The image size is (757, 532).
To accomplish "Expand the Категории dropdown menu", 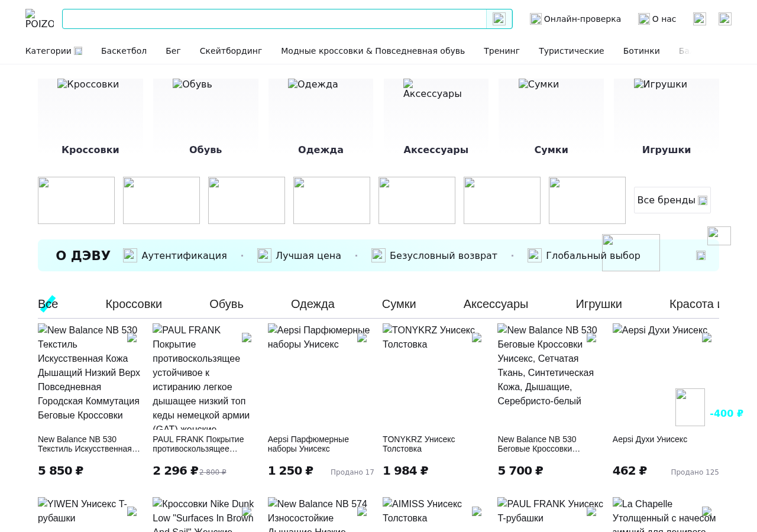I will 54,51.
